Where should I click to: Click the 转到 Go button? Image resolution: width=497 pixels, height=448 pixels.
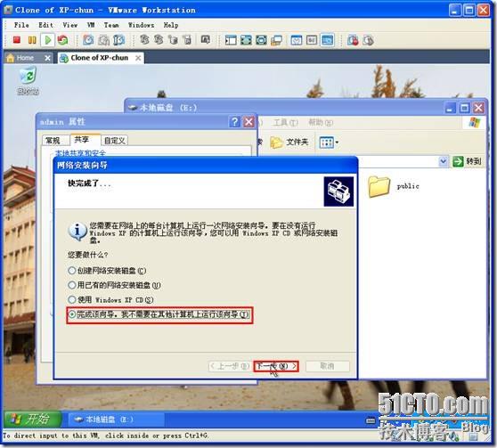(468, 161)
